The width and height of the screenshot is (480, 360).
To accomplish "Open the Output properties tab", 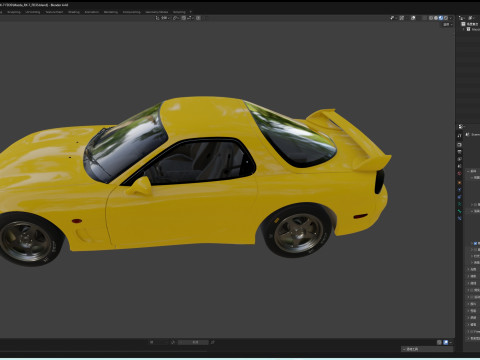I will click(x=459, y=152).
